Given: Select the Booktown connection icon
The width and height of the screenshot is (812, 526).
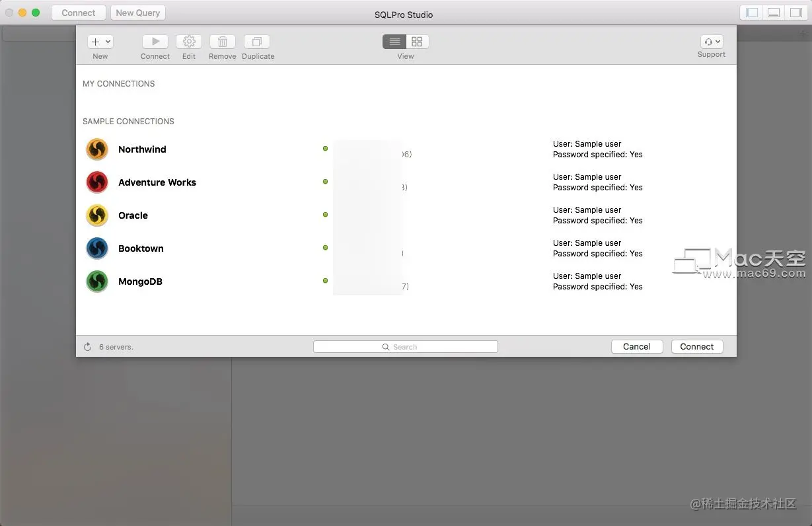Looking at the screenshot, I should 97,248.
